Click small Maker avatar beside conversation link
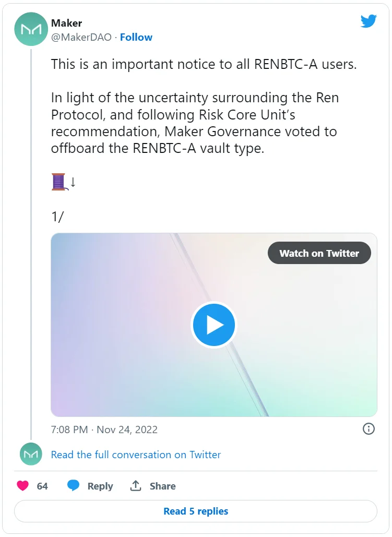Image resolution: width=392 pixels, height=537 pixels. click(x=31, y=454)
